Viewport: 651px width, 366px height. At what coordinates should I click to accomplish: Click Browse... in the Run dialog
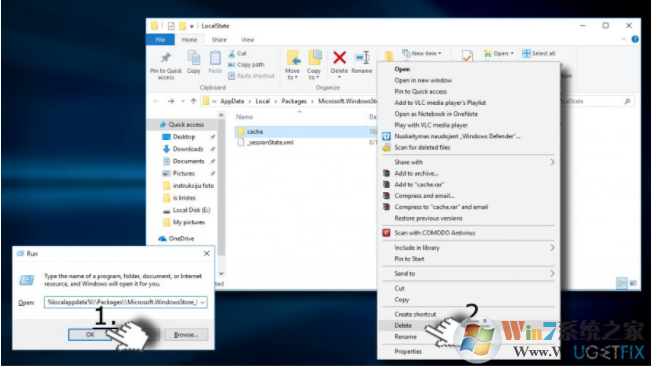click(x=186, y=334)
